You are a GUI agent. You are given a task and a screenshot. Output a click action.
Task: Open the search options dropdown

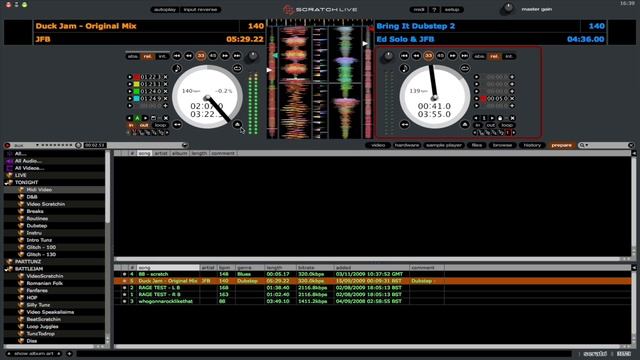coord(584,145)
